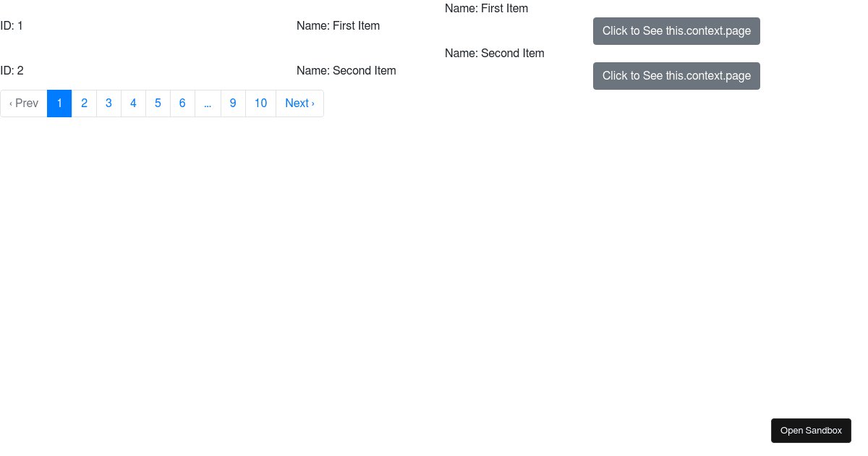The height and width of the screenshot is (456, 868).
Task: Click the top 'Click to See this.context.page' button
Action: 676,30
